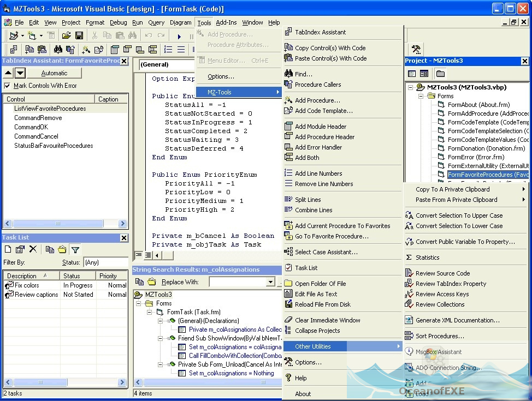
Task: Click the New Task icon in Task List
Action: pos(8,249)
